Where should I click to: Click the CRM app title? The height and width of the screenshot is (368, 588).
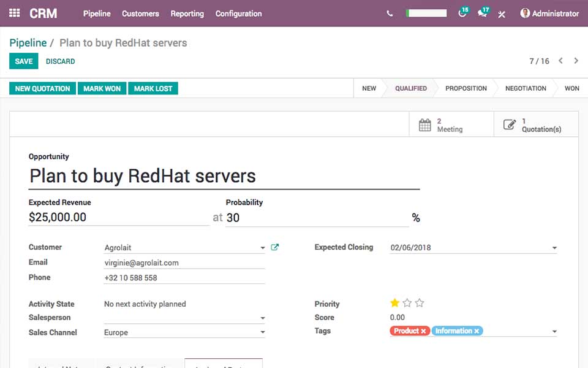pyautogui.click(x=43, y=13)
